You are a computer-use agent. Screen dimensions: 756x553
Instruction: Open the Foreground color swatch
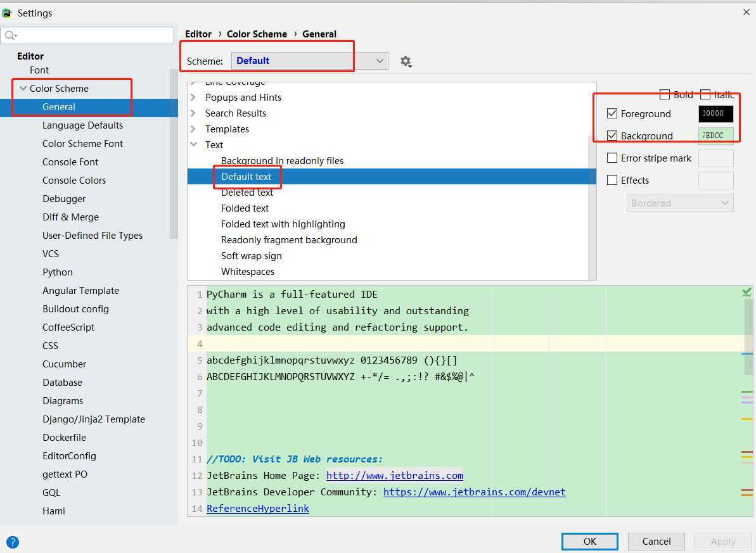715,113
